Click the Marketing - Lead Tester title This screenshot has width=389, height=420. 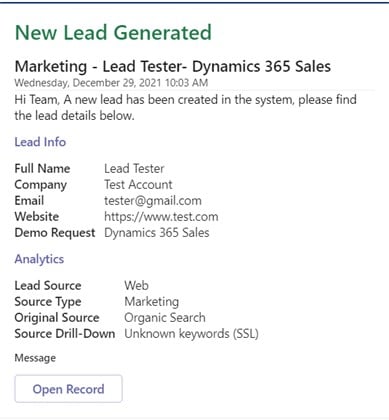173,66
